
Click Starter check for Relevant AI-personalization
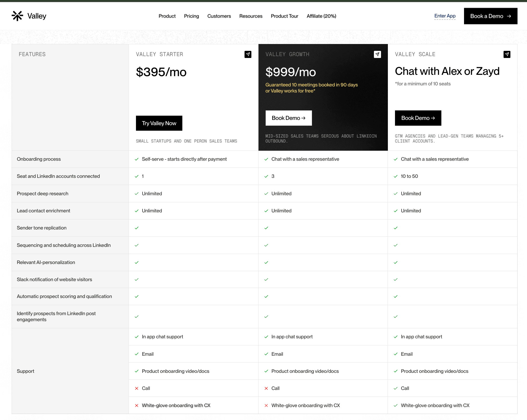pos(136,262)
